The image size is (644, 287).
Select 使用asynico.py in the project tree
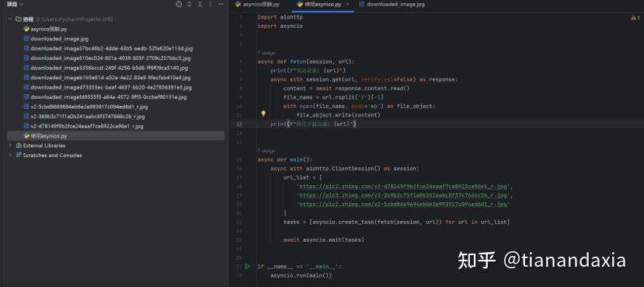pyautogui.click(x=48, y=135)
